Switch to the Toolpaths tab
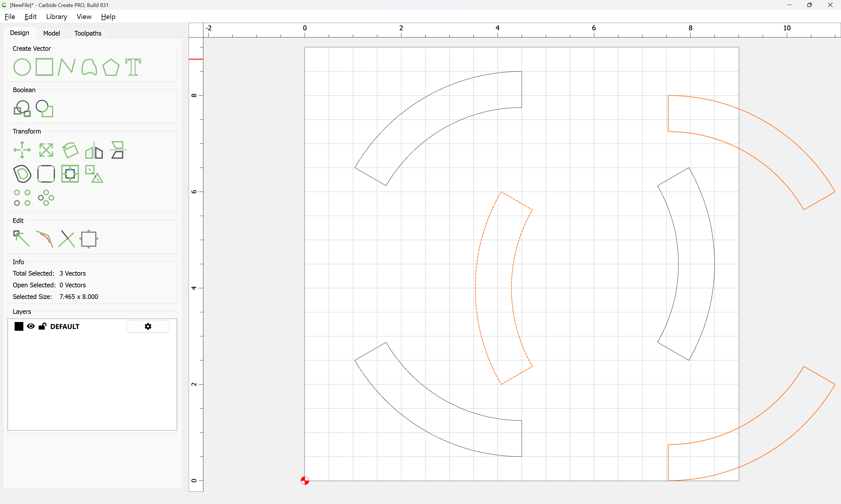841x504 pixels. (x=88, y=33)
